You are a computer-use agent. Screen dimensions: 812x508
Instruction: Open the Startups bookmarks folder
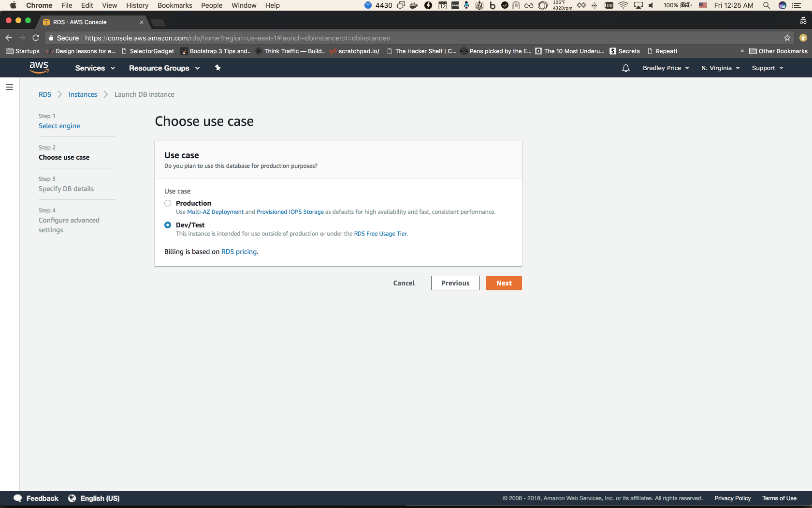(23, 51)
